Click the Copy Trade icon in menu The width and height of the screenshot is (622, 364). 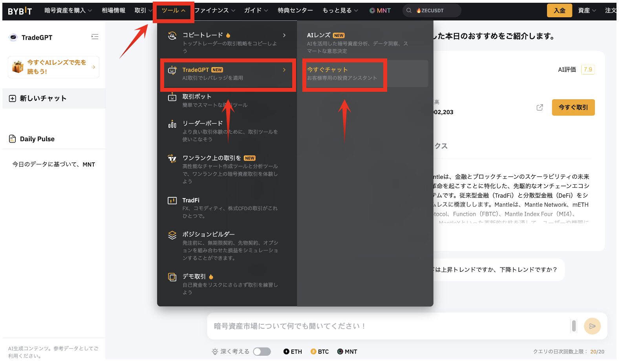point(172,36)
